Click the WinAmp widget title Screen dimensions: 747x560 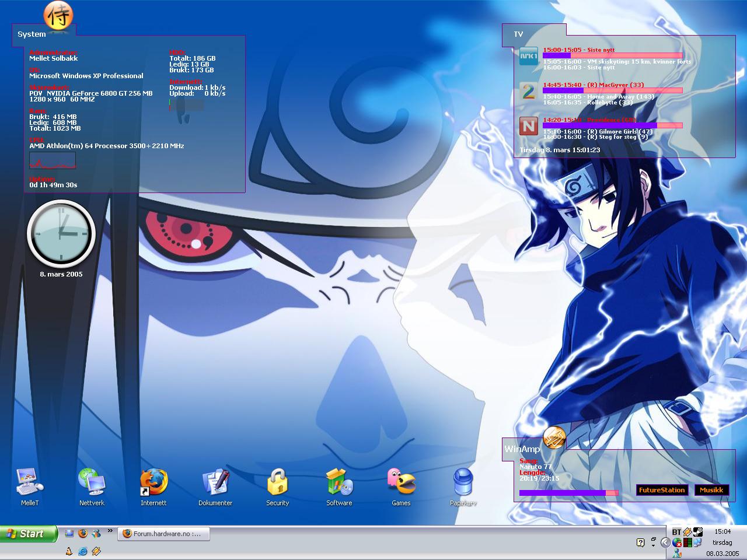click(522, 449)
